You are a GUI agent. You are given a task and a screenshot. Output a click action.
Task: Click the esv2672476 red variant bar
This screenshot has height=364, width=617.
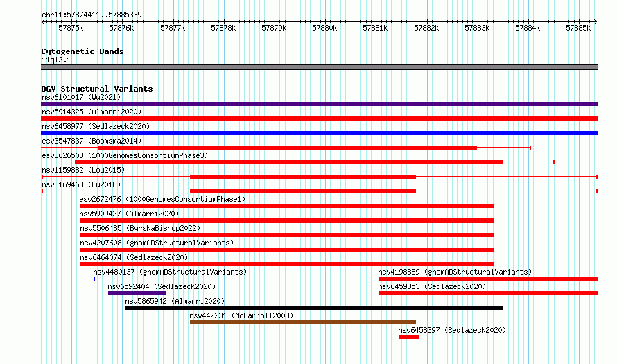click(x=286, y=206)
